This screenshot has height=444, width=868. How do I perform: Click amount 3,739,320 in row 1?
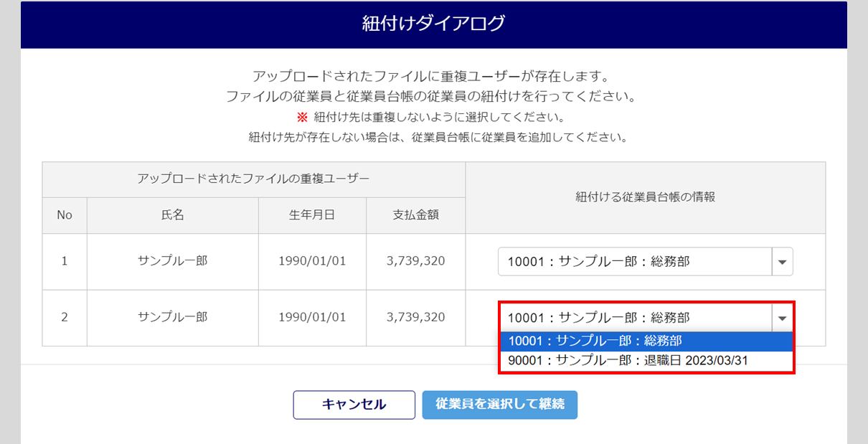pyautogui.click(x=415, y=261)
